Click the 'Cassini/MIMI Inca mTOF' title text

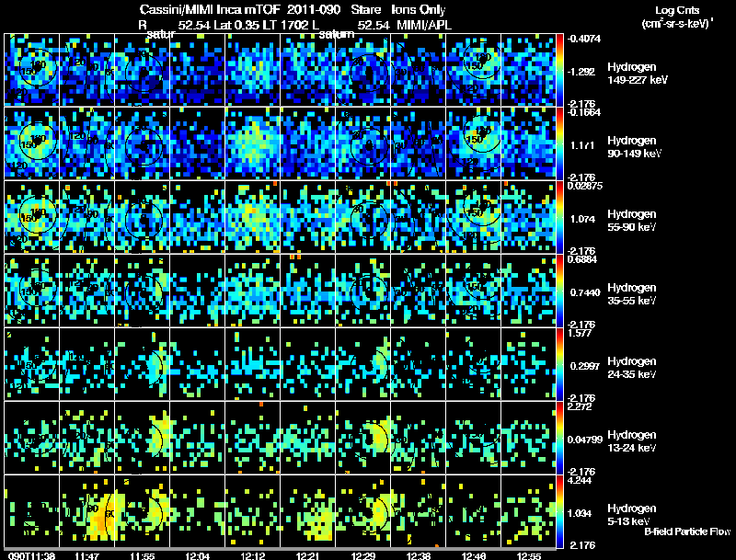210,10
